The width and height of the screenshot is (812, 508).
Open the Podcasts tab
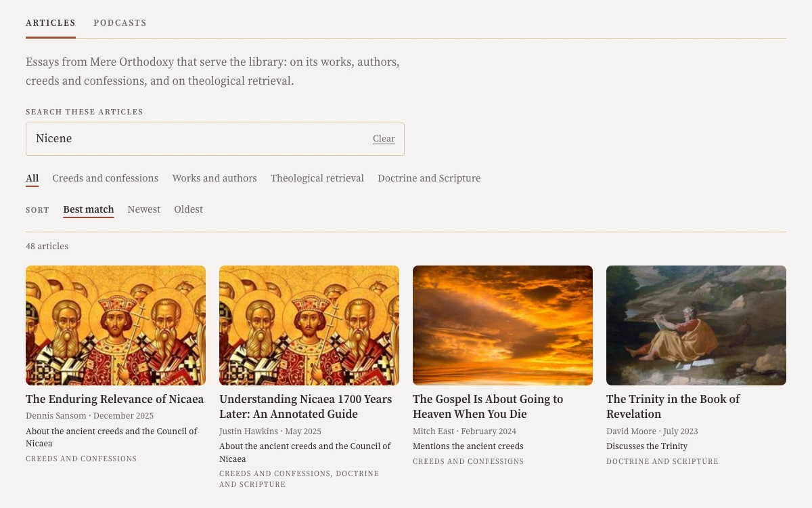pos(120,23)
